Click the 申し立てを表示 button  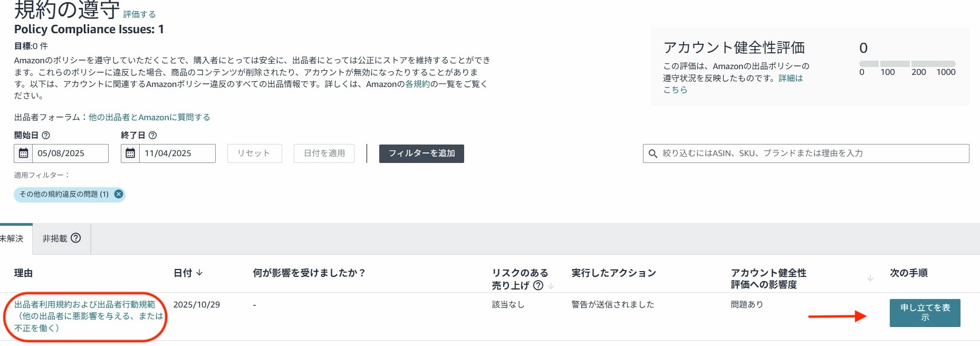(925, 313)
